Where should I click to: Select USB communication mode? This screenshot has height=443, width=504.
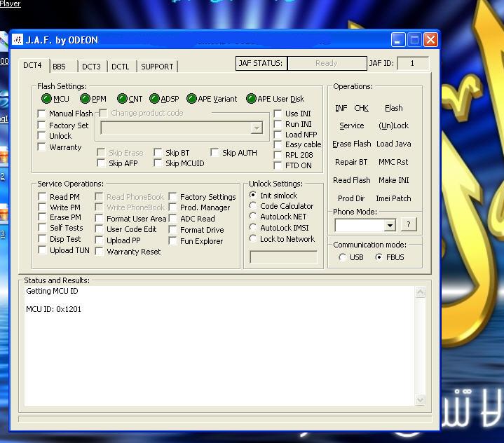click(x=342, y=257)
